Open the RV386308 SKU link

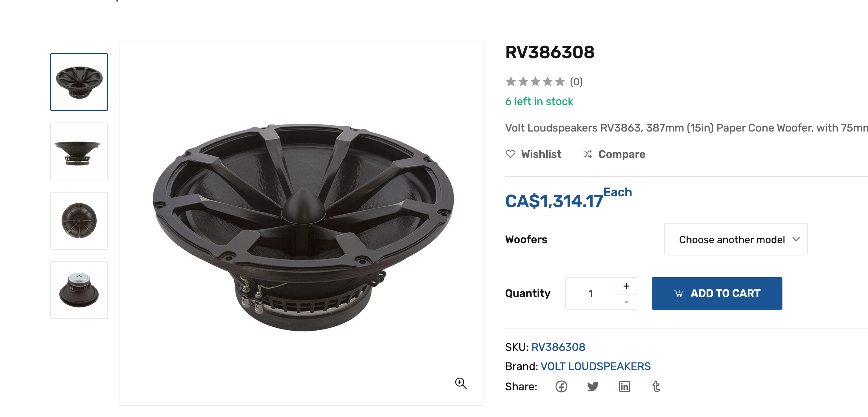(x=558, y=347)
